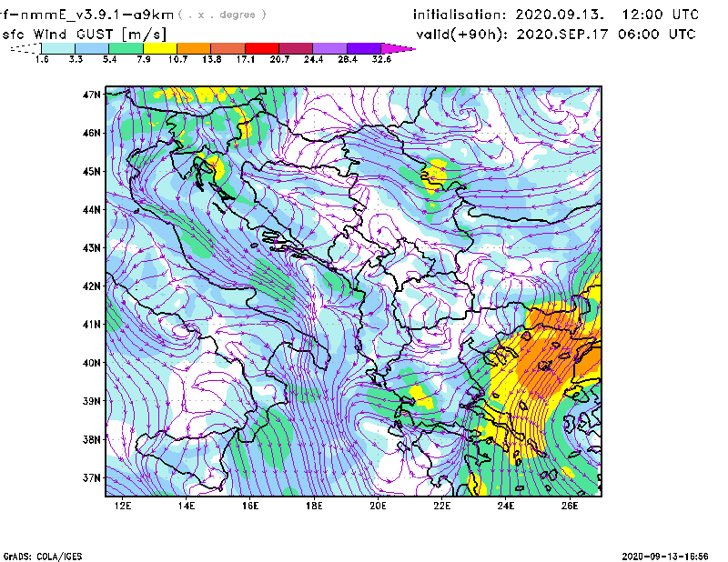The height and width of the screenshot is (562, 728).
Task: Click the legend value 28.4
Action: [x=348, y=59]
